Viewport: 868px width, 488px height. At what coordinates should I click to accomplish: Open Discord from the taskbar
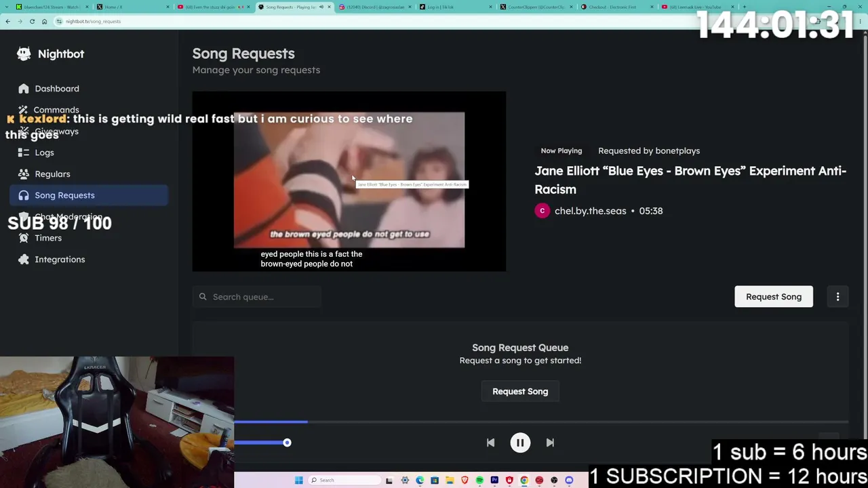coord(569,481)
